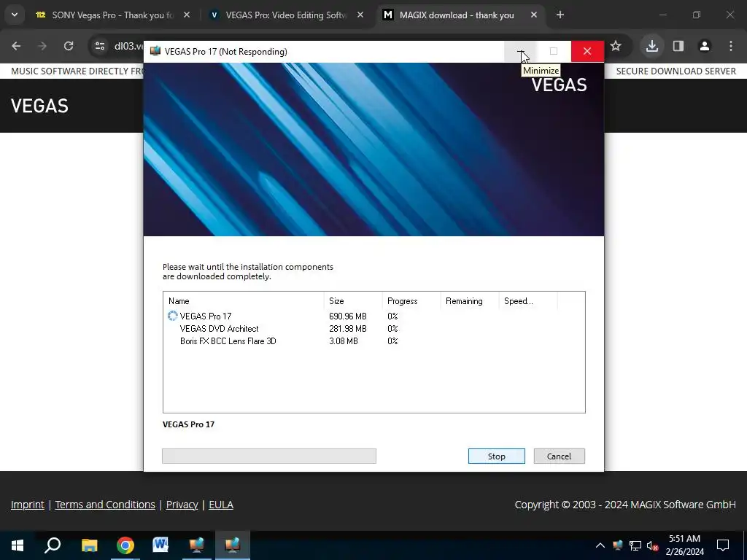The height and width of the screenshot is (560, 747).
Task: Close the MAGIX download tab
Action: (533, 15)
